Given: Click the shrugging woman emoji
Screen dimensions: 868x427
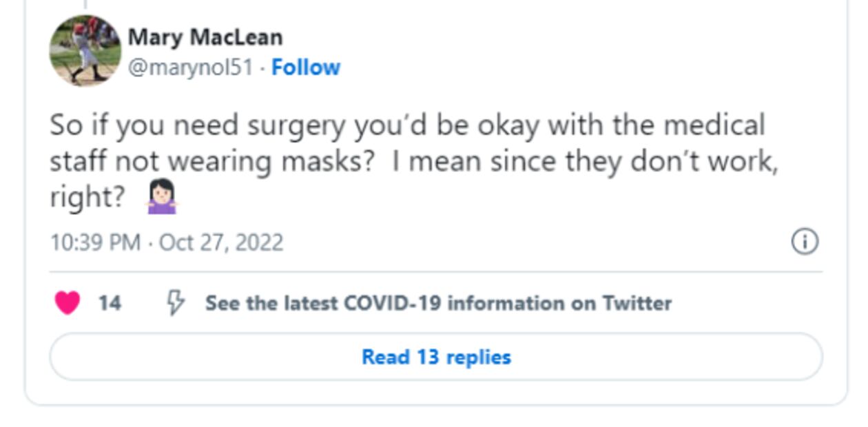Looking at the screenshot, I should point(162,197).
